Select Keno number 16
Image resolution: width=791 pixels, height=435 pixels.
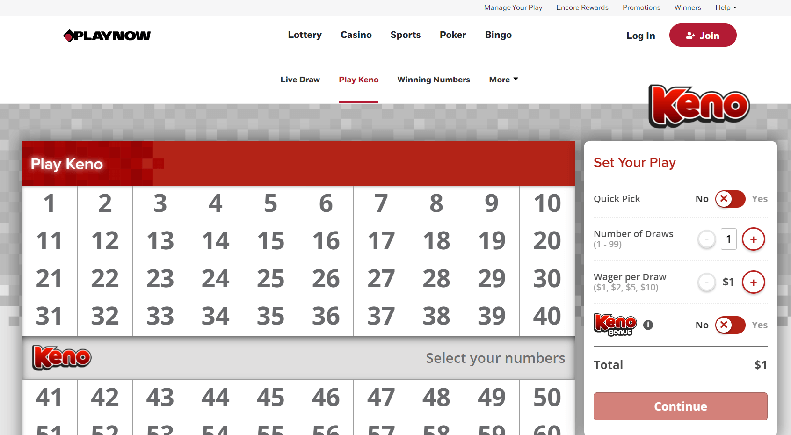tap(326, 241)
